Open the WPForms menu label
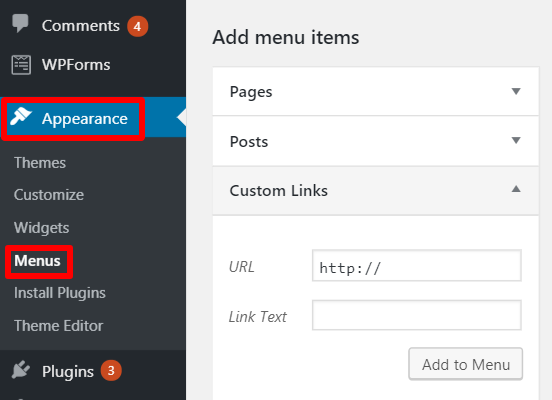The height and width of the screenshot is (400, 552). tap(76, 65)
